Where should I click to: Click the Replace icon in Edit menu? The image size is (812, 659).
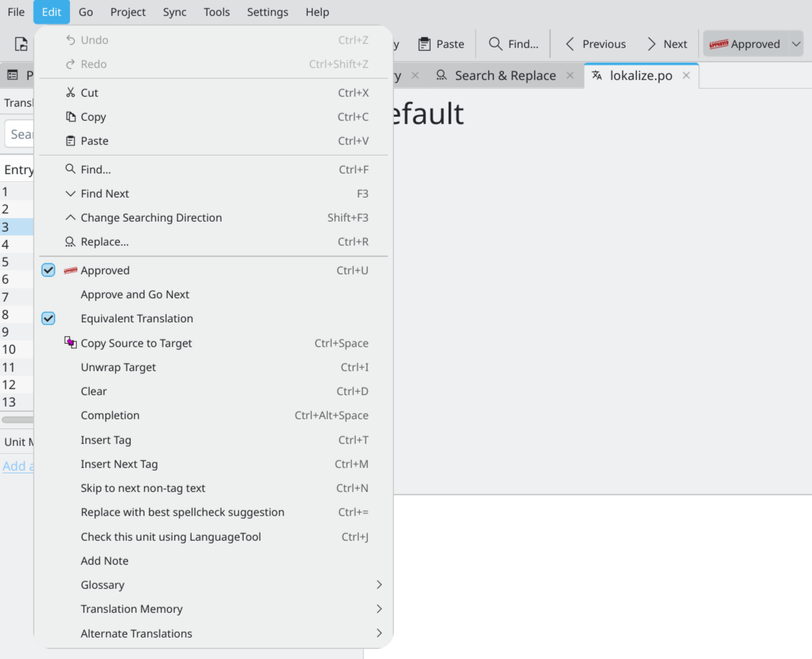(x=70, y=242)
